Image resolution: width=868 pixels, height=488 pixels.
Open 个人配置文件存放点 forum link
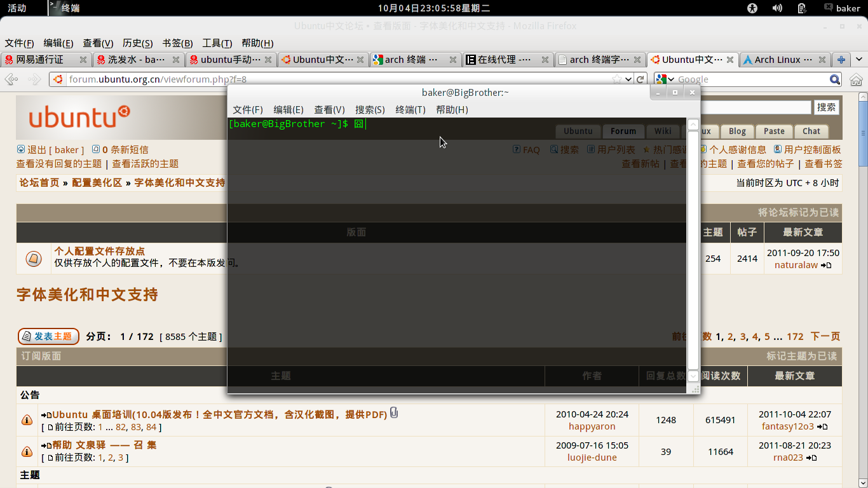click(100, 251)
